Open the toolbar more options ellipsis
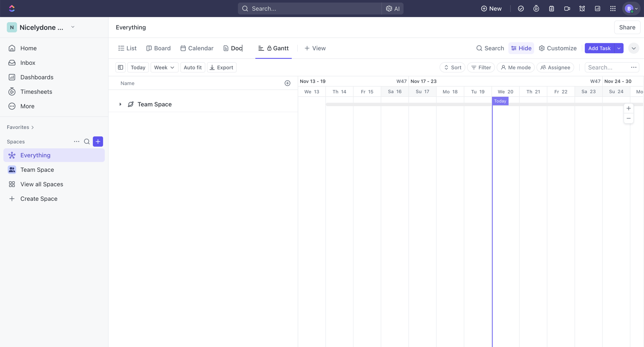Screen dimensions: 644x347 pyautogui.click(x=634, y=67)
